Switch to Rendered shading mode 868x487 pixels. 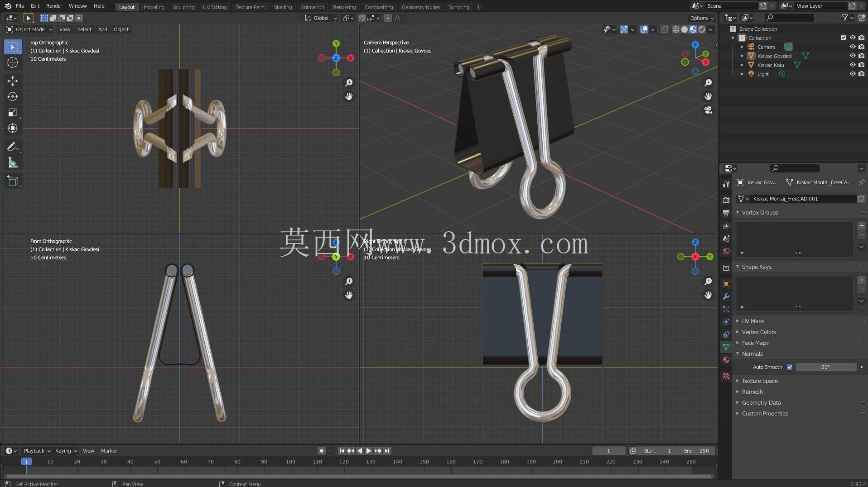[702, 29]
